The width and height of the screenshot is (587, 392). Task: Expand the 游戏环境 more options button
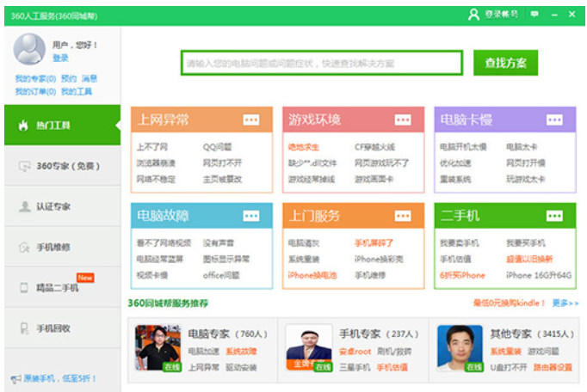click(x=403, y=119)
